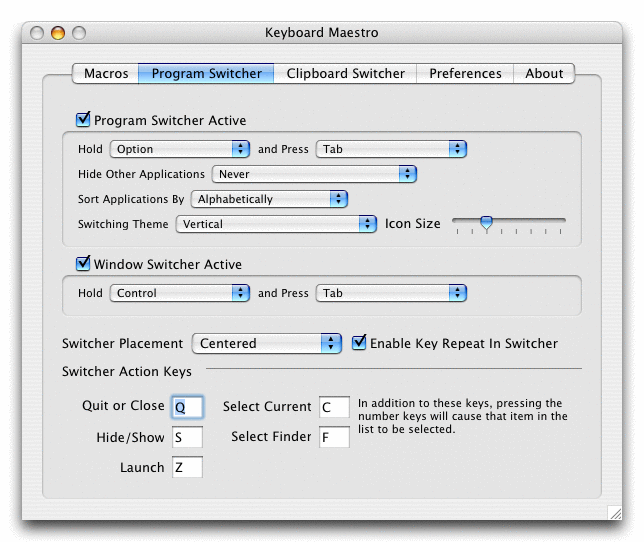The image size is (644, 542).
Task: Click the Select Current key field
Action: [x=334, y=407]
